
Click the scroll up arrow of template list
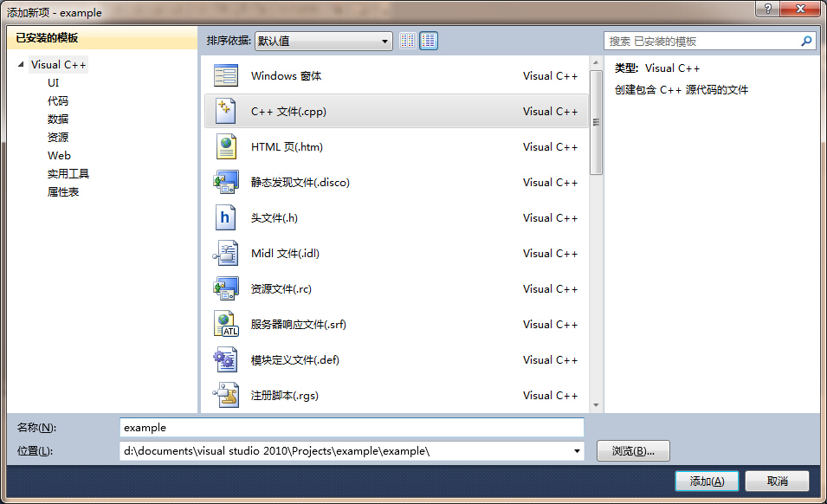tap(596, 62)
